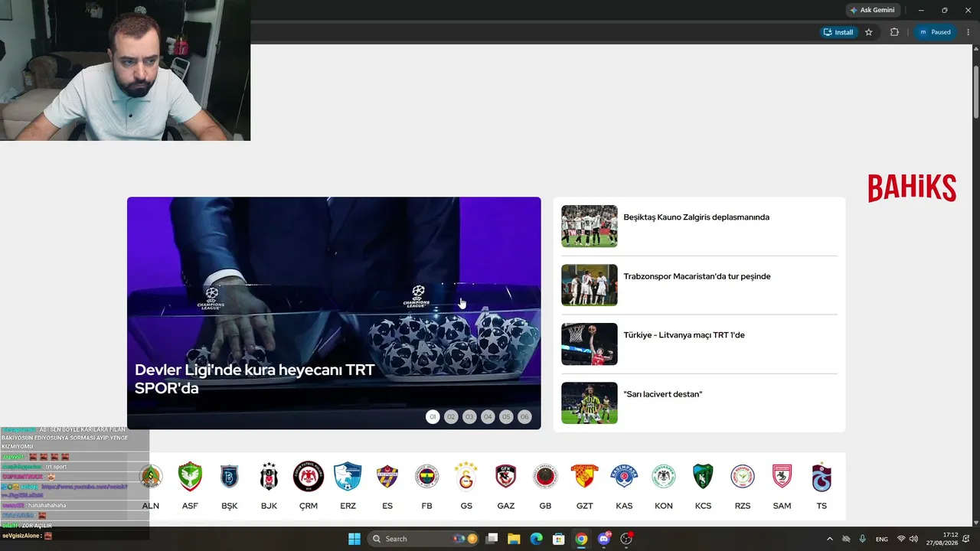Bookmark this page with the star icon
This screenshot has width=980, height=551.
(869, 32)
